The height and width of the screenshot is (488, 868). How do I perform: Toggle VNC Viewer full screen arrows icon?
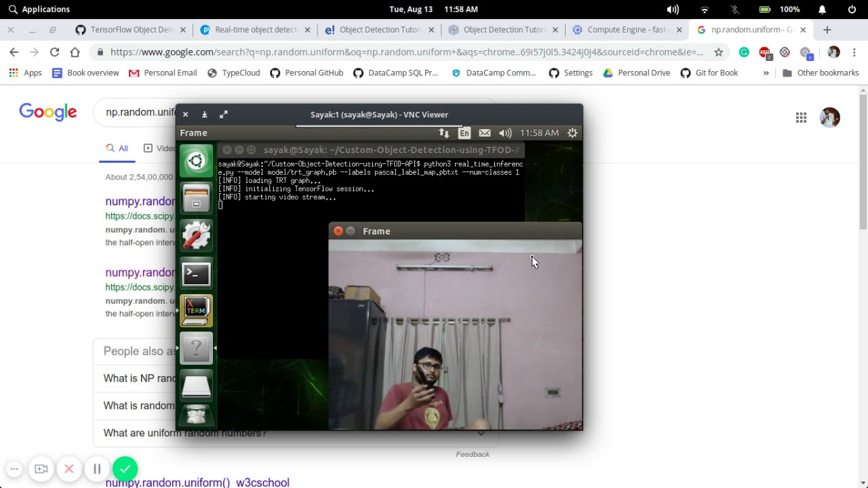223,115
